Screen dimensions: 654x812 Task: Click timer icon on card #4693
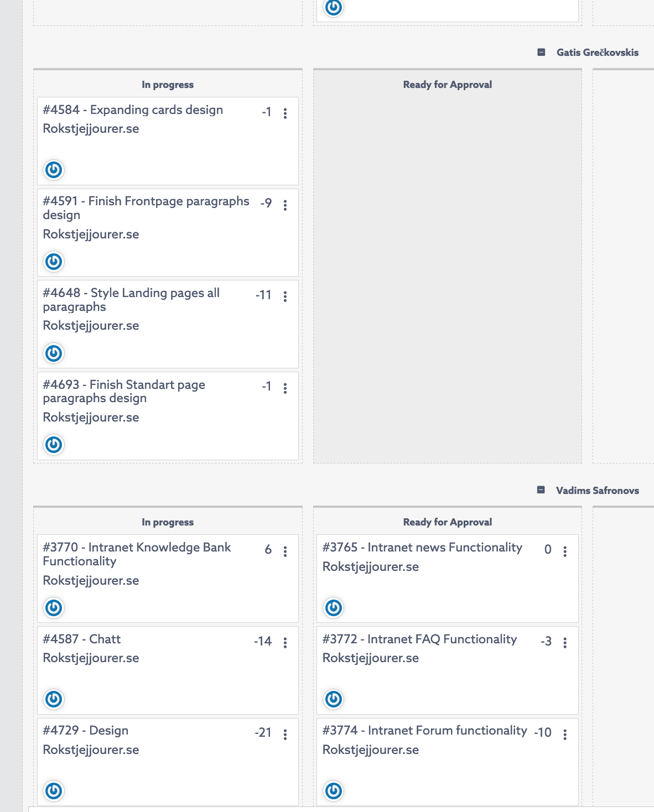pos(54,445)
